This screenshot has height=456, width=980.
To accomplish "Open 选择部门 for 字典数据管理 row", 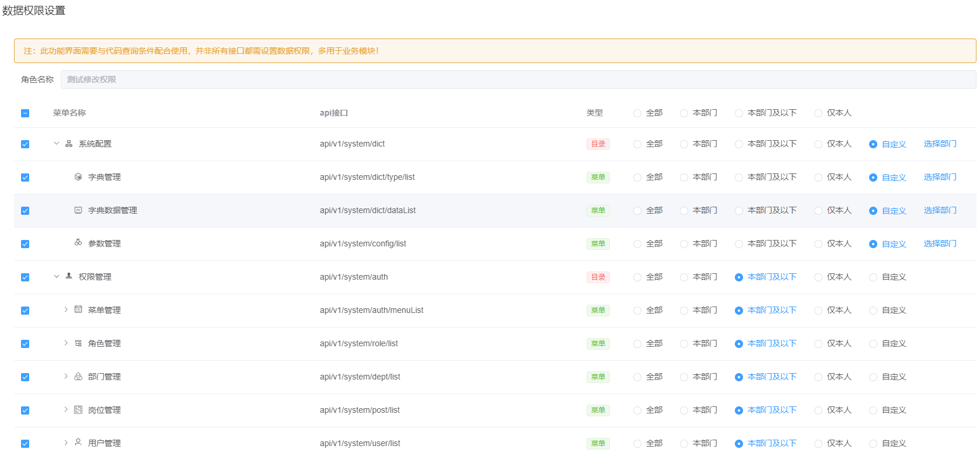I will tap(940, 210).
